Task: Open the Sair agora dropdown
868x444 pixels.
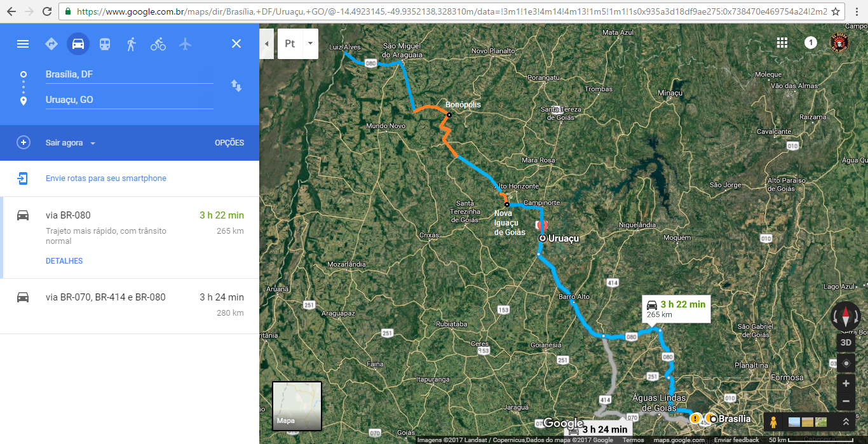Action: (71, 143)
